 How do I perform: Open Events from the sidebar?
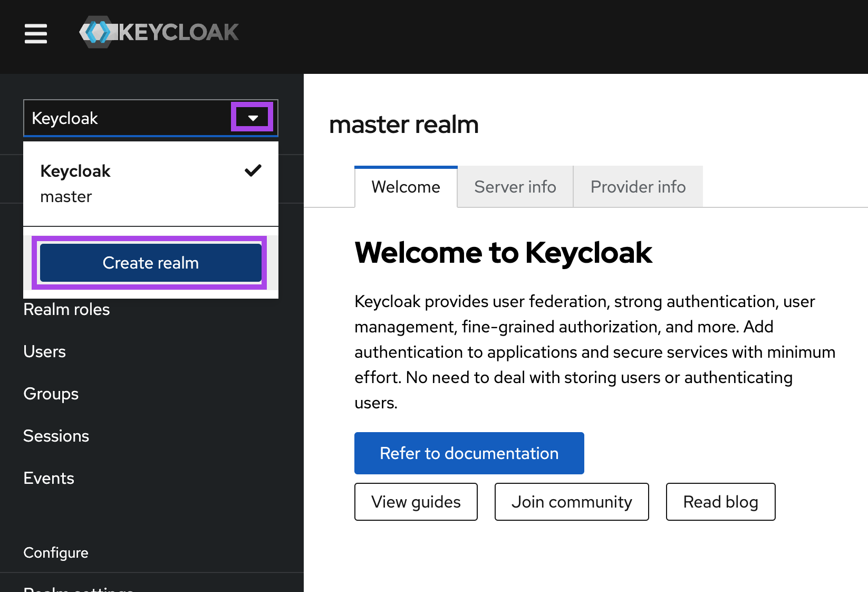(x=49, y=479)
